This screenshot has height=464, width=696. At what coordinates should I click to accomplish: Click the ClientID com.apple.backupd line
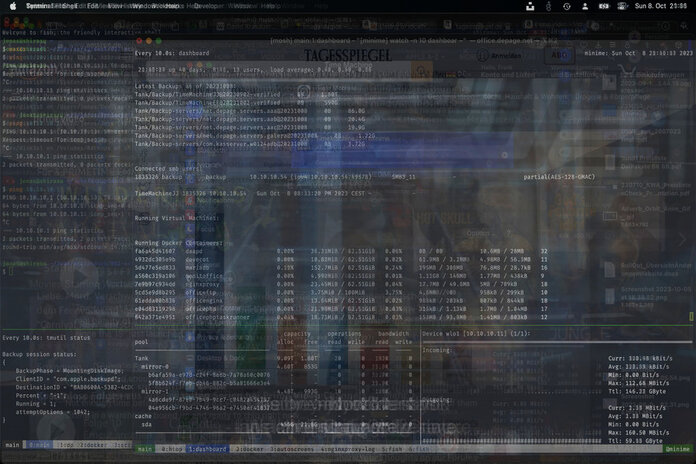[x=68, y=379]
